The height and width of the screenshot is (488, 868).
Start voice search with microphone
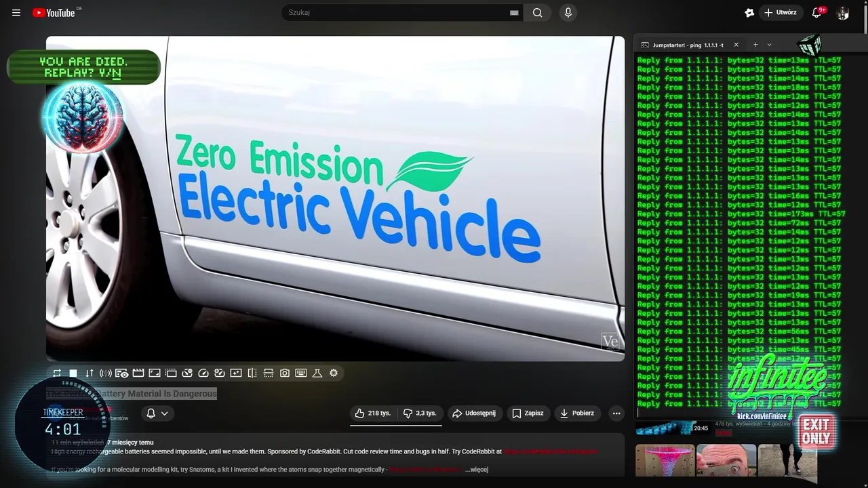[568, 13]
